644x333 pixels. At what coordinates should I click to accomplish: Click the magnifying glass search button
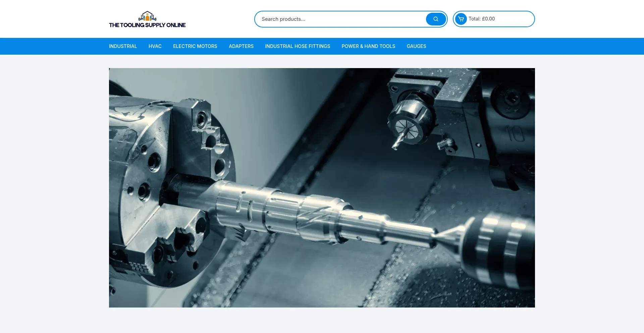click(x=436, y=19)
